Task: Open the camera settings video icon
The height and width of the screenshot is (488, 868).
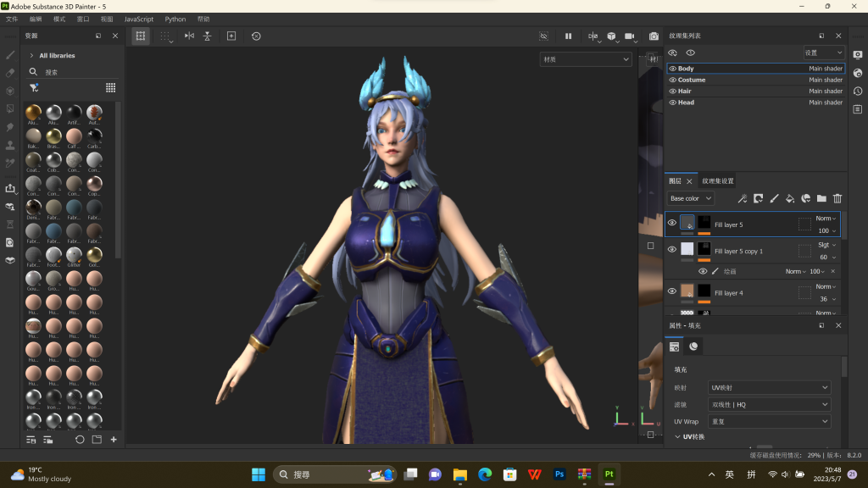Action: pyautogui.click(x=630, y=36)
